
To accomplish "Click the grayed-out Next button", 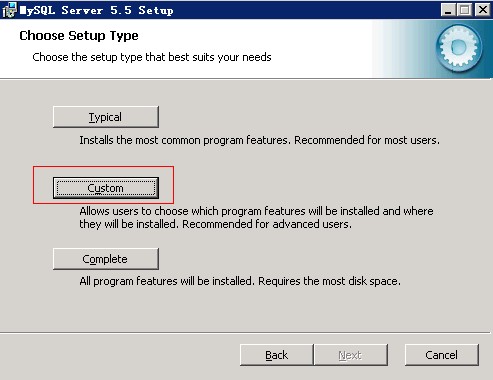I will point(351,355).
